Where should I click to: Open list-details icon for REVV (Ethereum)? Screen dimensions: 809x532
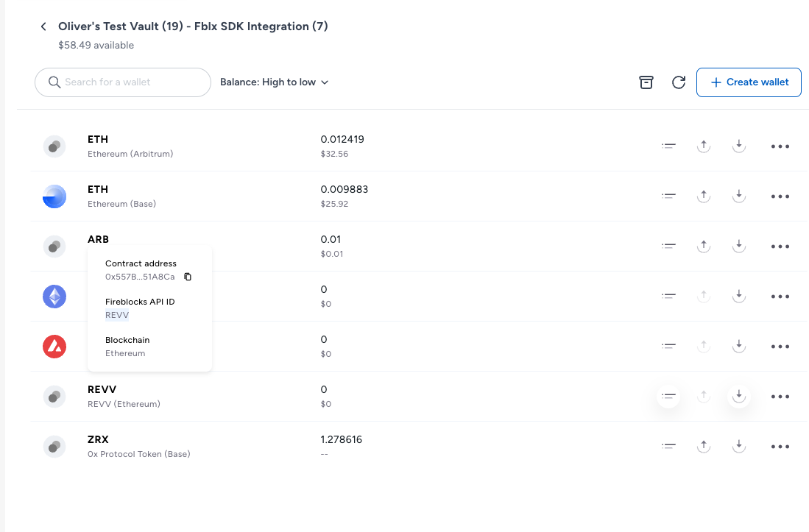point(668,397)
